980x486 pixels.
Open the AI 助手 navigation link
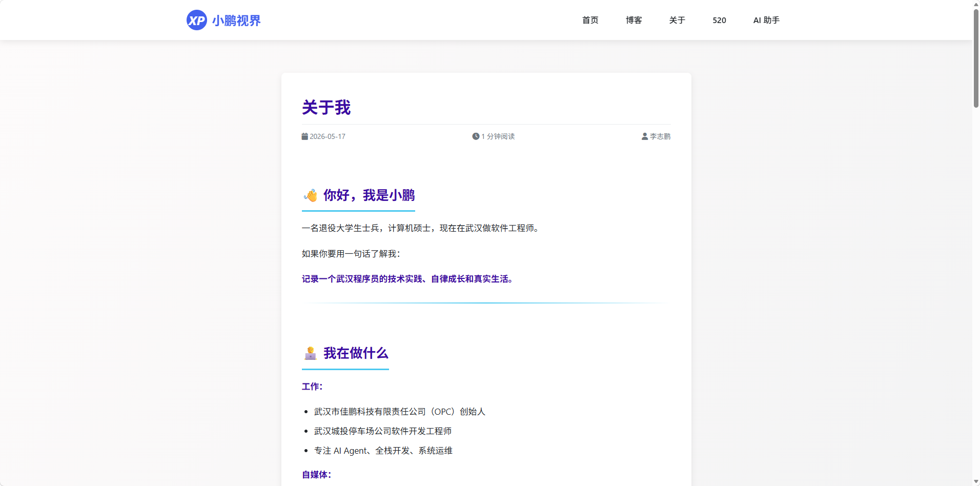[x=766, y=20]
